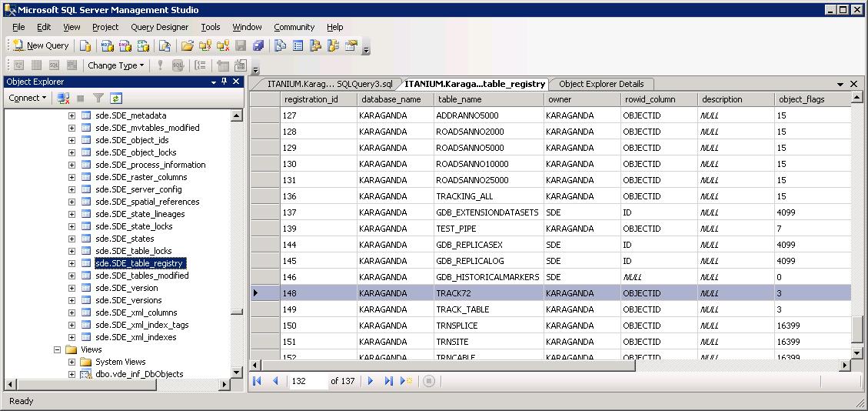This screenshot has width=868, height=411.
Task: Expand the sde.SDE_object_locks table node
Action: coord(72,152)
